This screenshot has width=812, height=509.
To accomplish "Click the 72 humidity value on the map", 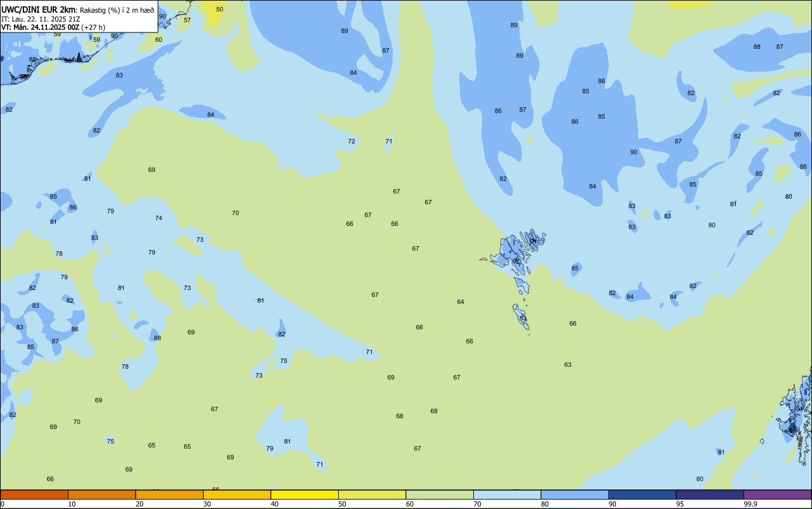I will point(351,142).
